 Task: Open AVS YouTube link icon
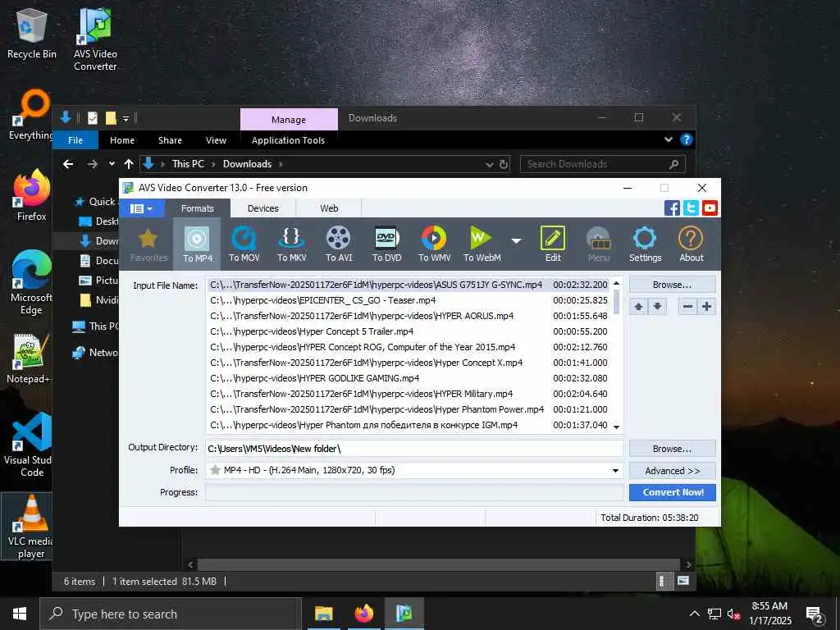tap(710, 208)
